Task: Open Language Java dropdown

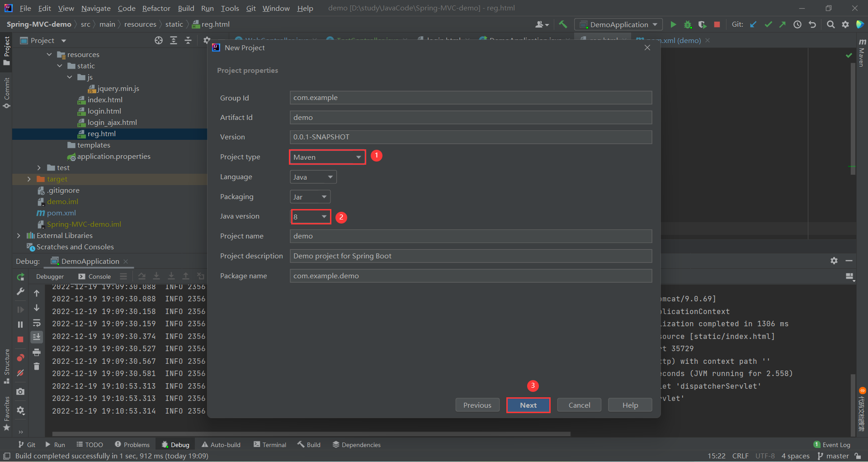Action: [x=313, y=177]
